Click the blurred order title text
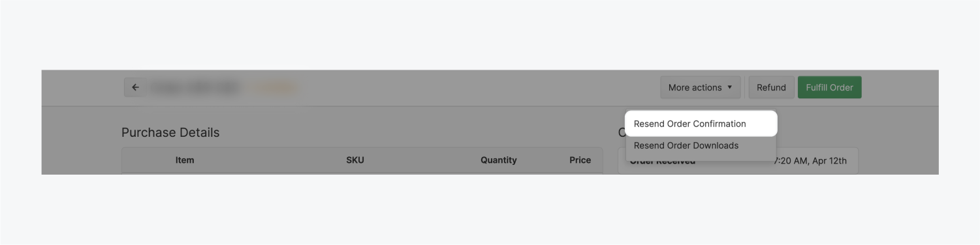This screenshot has width=980, height=245. (x=195, y=87)
